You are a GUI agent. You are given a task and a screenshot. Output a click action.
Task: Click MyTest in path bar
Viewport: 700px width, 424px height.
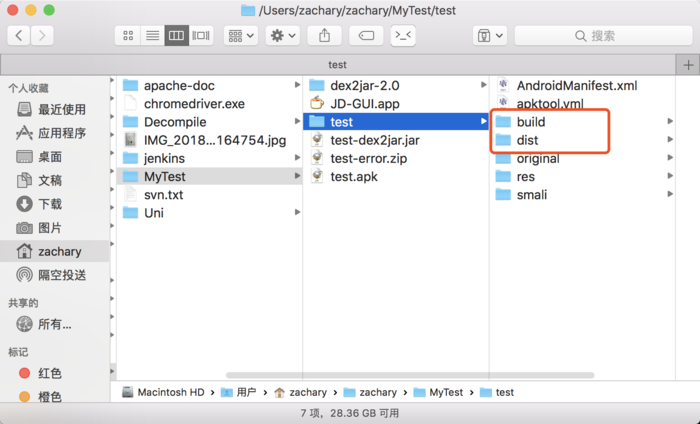[x=438, y=392]
